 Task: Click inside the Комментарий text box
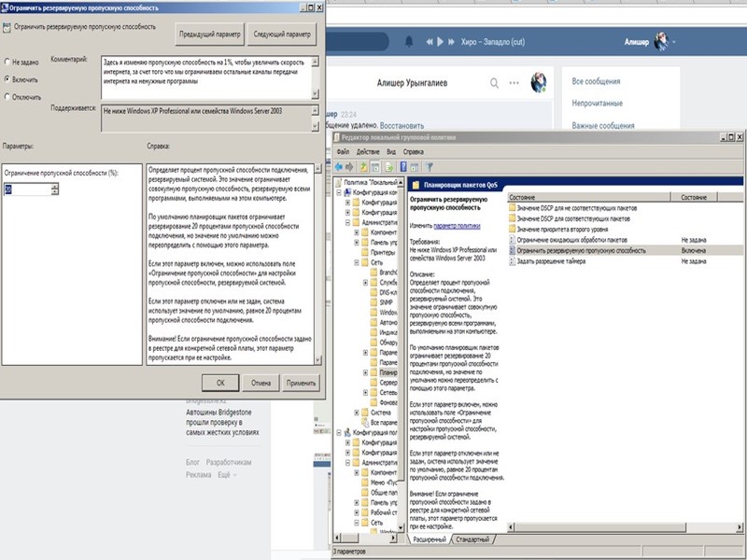[205, 77]
